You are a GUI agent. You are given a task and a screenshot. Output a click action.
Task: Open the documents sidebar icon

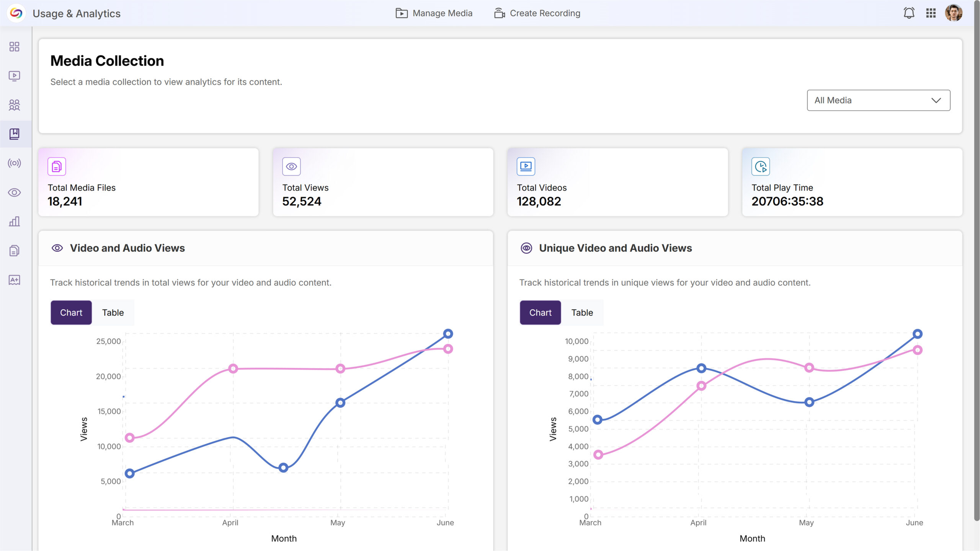(14, 251)
